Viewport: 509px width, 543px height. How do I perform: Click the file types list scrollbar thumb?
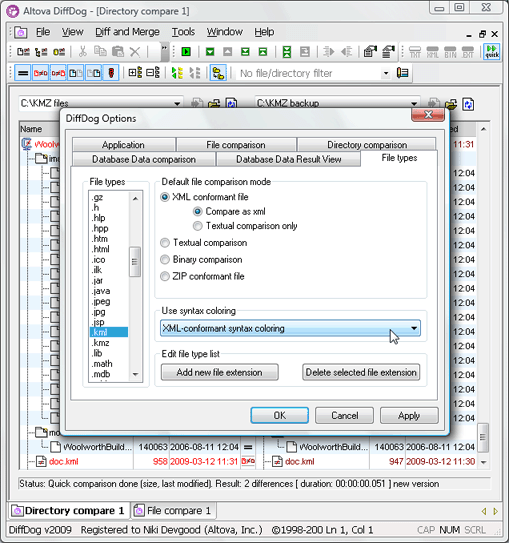pos(135,262)
